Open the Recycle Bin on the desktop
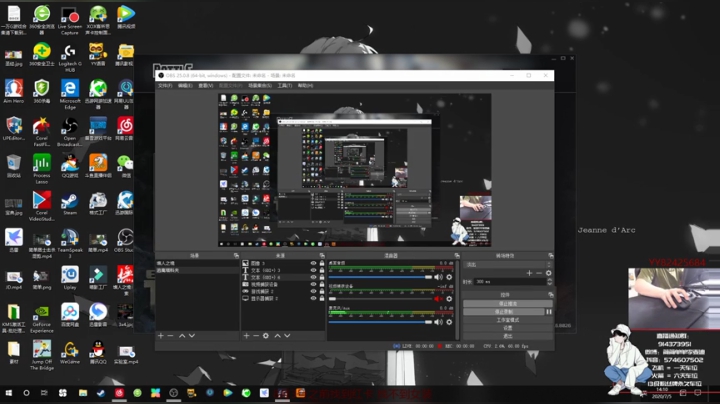This screenshot has width=720, height=404. click(x=14, y=166)
